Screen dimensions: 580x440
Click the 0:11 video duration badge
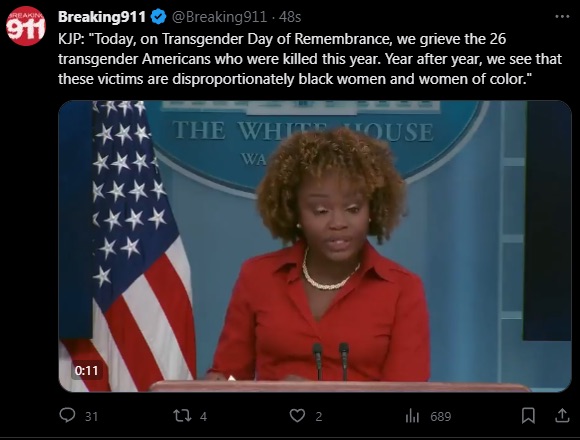[87, 370]
